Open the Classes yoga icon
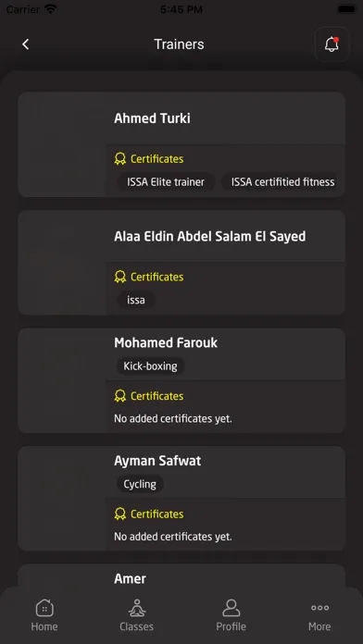 click(136, 608)
